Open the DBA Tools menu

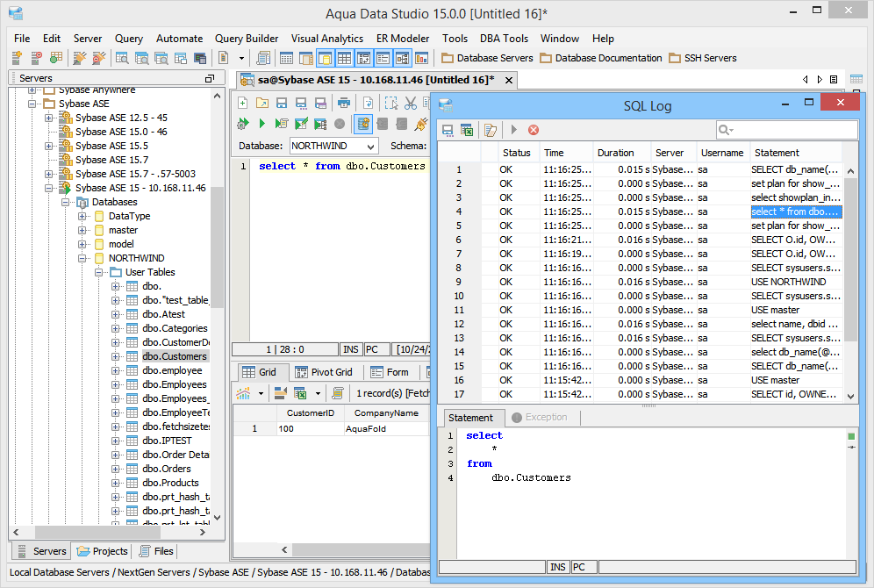[504, 39]
